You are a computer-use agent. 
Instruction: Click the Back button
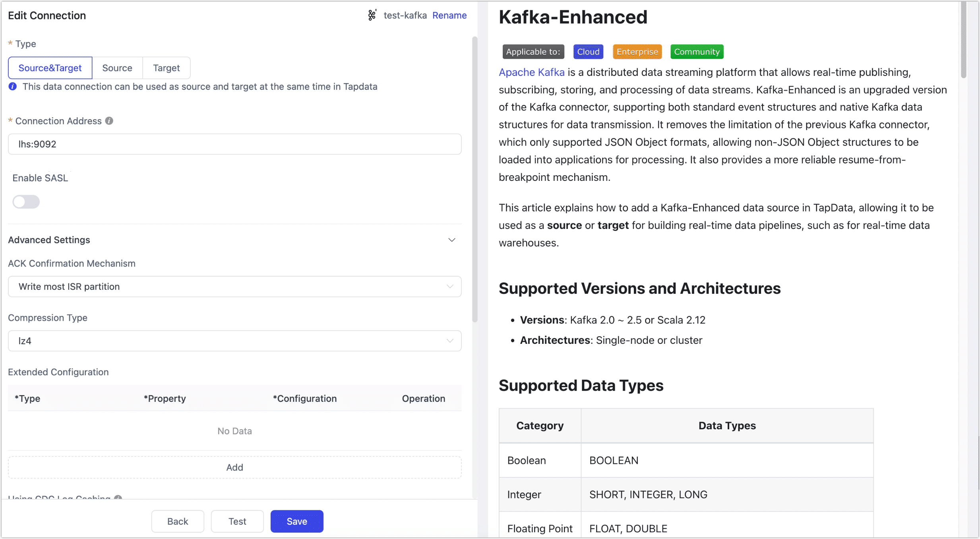pos(177,521)
